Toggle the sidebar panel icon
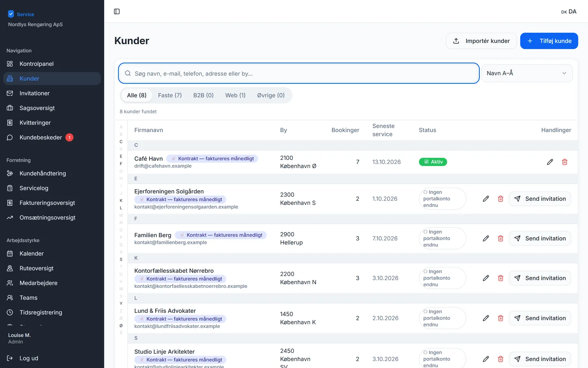This screenshot has height=368, width=588. (117, 11)
